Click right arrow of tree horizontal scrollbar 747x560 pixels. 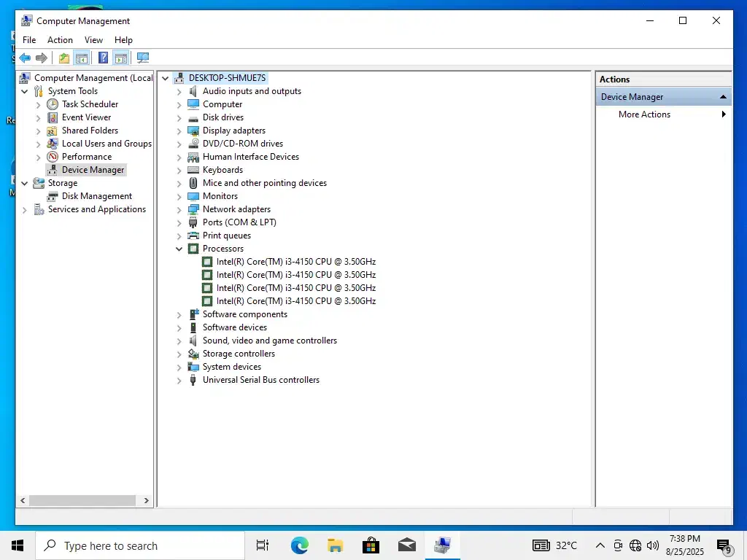(147, 501)
